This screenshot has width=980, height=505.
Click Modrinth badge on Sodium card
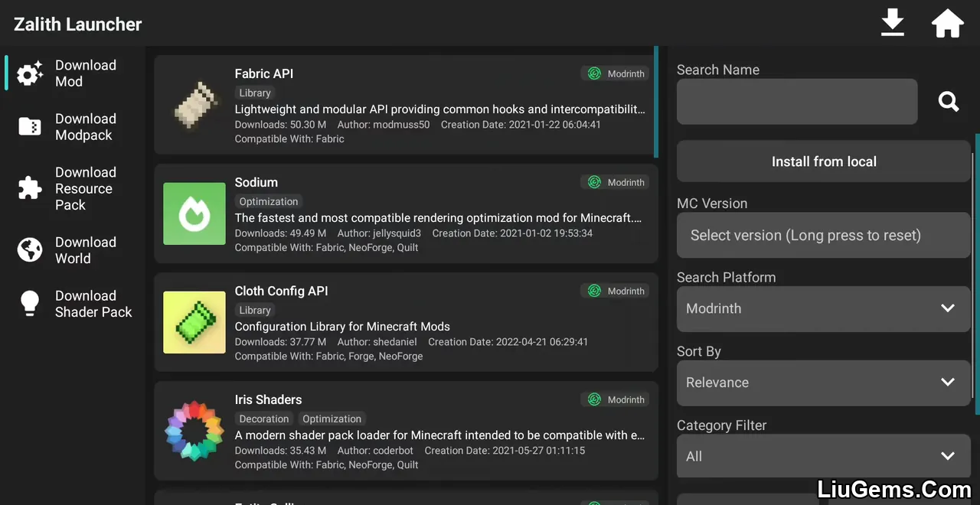pos(615,182)
